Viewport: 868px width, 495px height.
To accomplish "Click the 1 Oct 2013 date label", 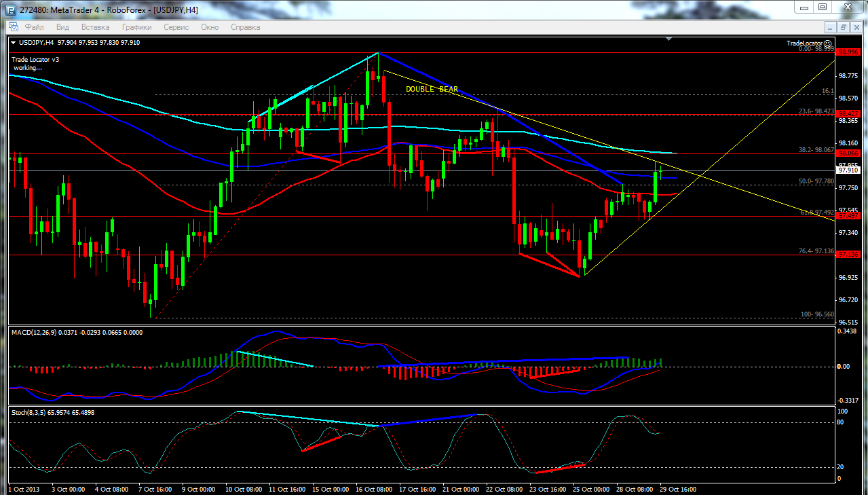I will pos(24,489).
